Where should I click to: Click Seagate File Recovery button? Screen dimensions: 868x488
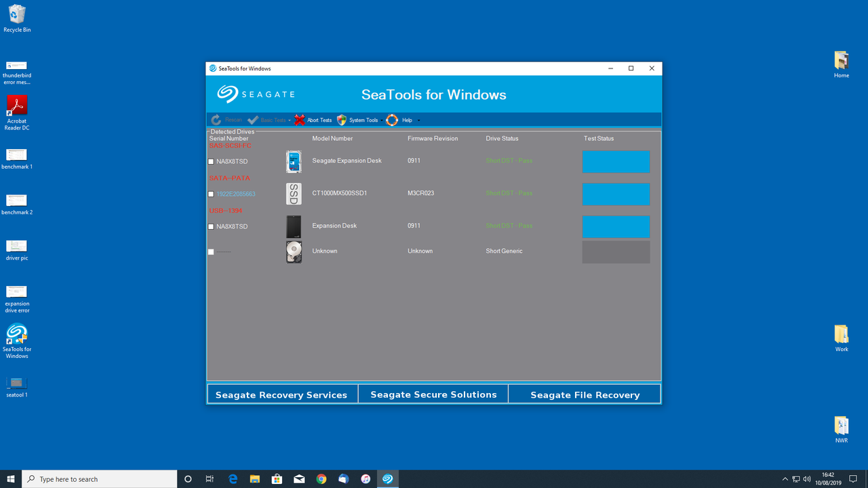pyautogui.click(x=585, y=394)
